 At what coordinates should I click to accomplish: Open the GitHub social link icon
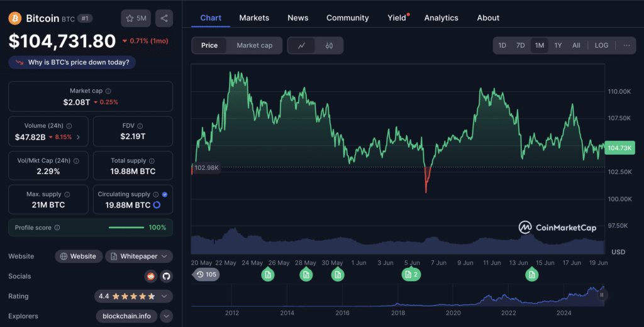166,276
